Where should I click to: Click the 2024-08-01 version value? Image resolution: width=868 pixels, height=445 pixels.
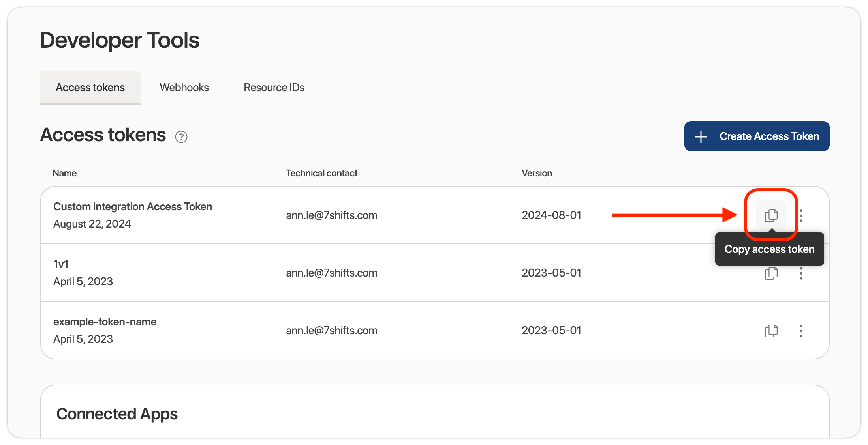click(551, 215)
